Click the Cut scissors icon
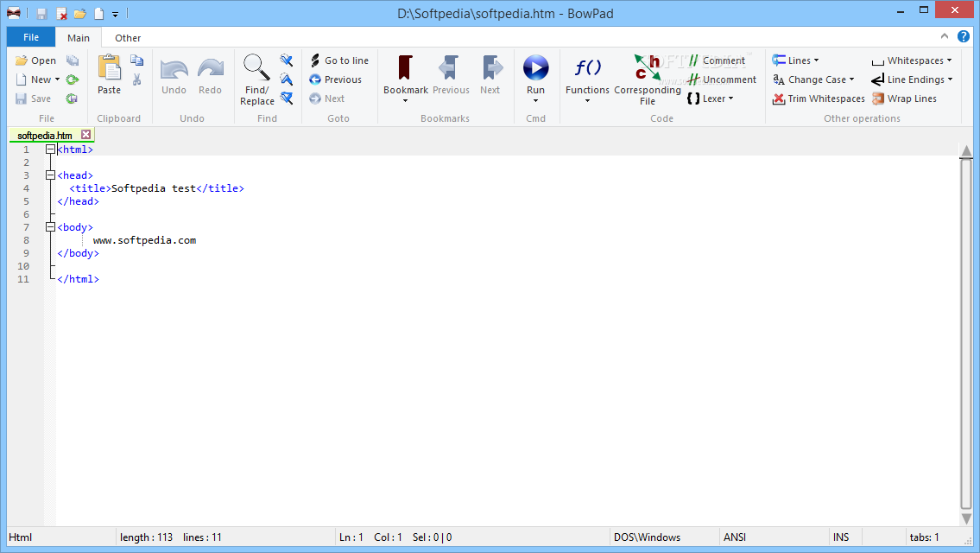This screenshot has height=553, width=980. coord(137,79)
